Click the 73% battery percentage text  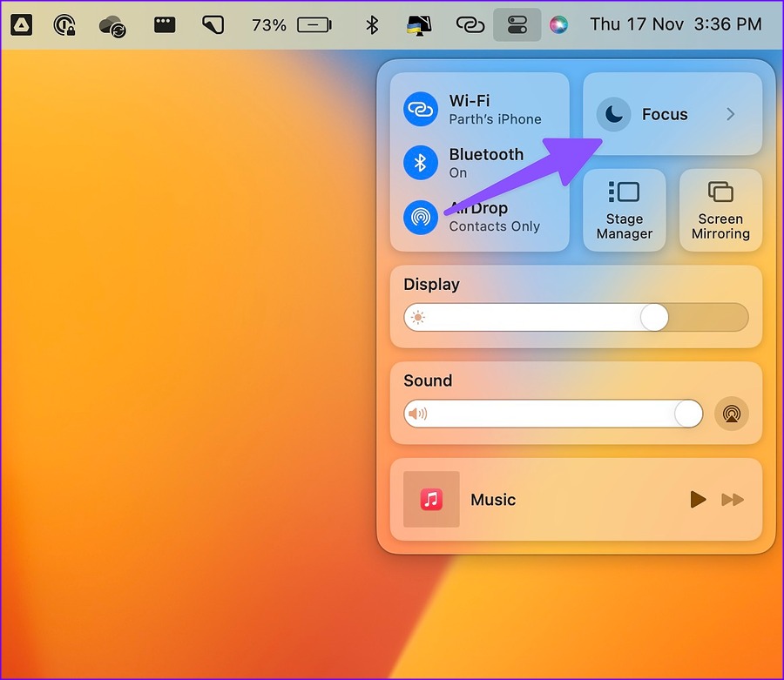pos(269,24)
